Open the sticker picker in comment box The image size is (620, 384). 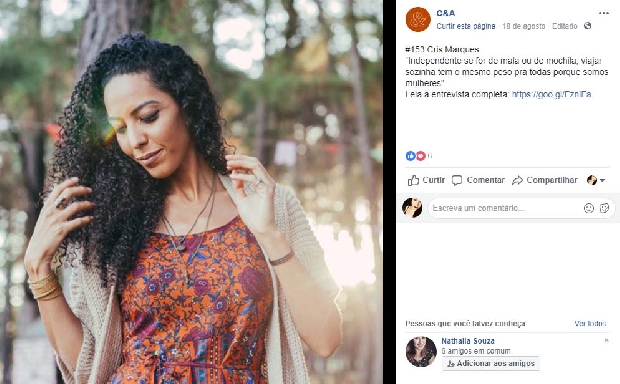[604, 208]
